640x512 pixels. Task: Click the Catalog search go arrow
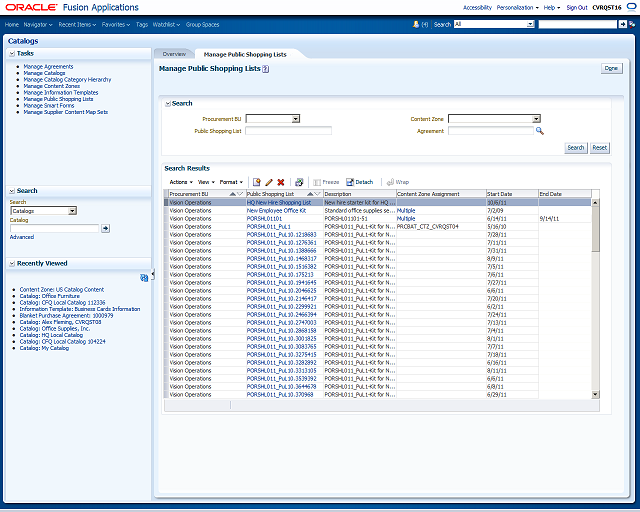[x=105, y=228]
